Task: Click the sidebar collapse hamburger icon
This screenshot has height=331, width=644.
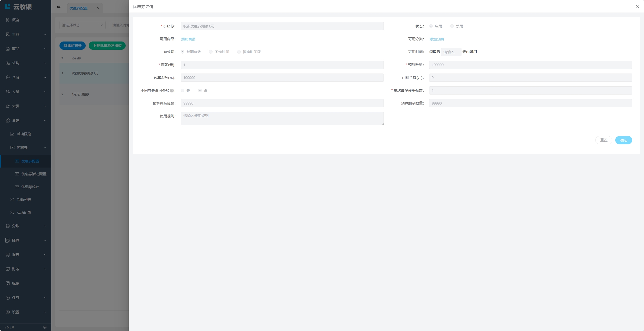Action: (x=59, y=6)
